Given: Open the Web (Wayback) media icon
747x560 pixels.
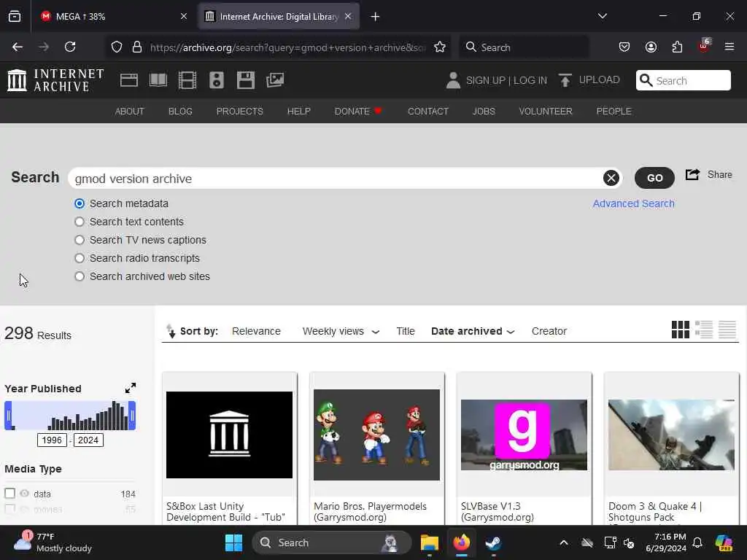Looking at the screenshot, I should (x=129, y=80).
